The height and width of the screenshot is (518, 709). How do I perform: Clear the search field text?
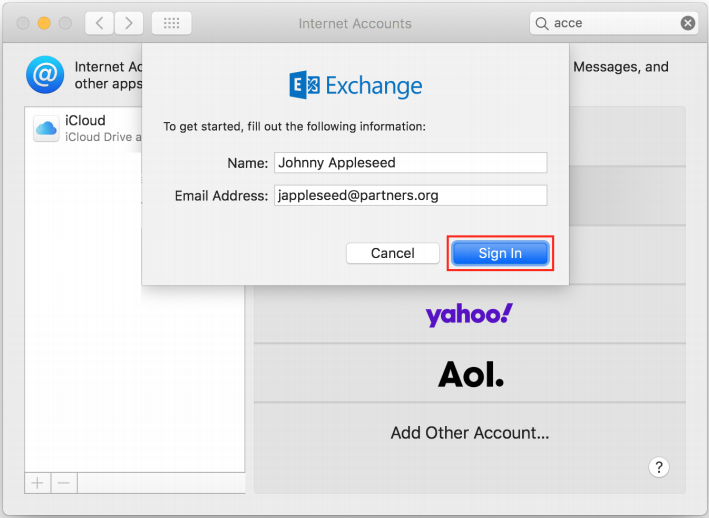pyautogui.click(x=688, y=23)
